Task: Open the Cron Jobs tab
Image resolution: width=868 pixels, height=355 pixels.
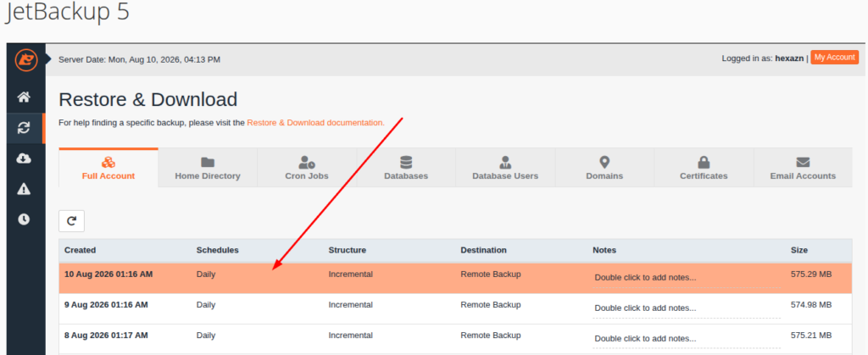Action: coord(307,168)
